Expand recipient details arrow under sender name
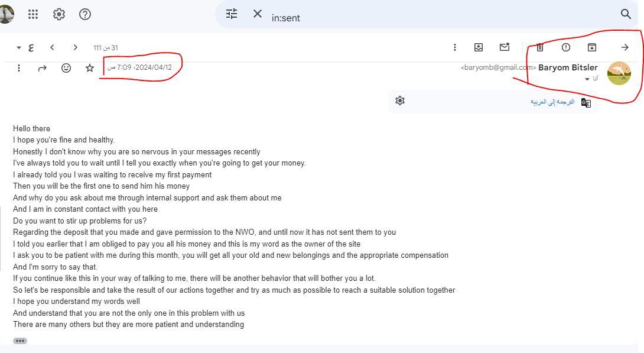Image resolution: width=644 pixels, height=353 pixels. (x=587, y=79)
